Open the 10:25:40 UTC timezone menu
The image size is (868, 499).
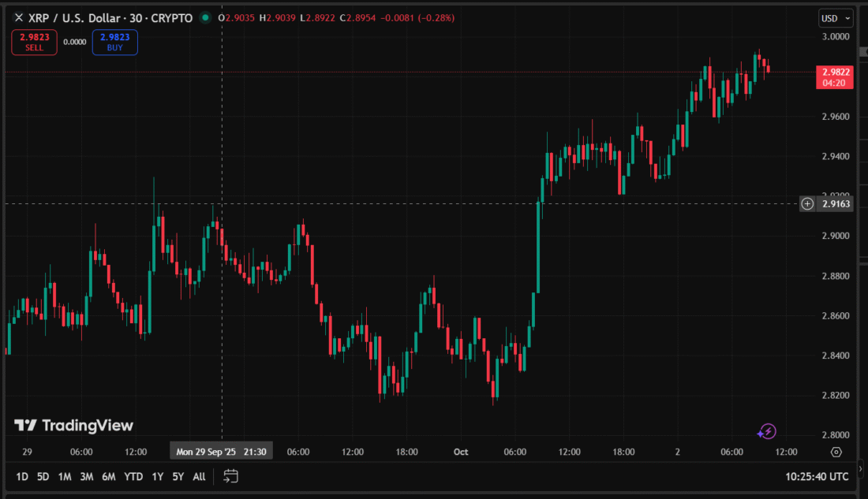817,476
